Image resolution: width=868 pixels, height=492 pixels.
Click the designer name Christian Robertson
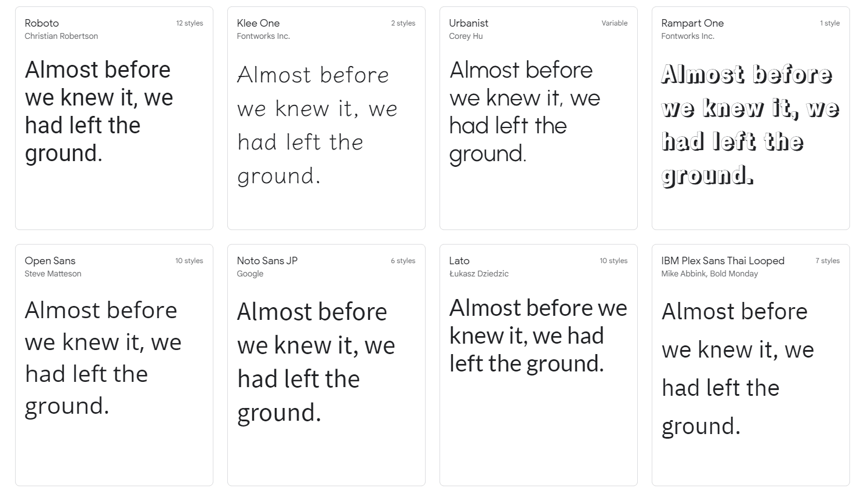pyautogui.click(x=61, y=36)
